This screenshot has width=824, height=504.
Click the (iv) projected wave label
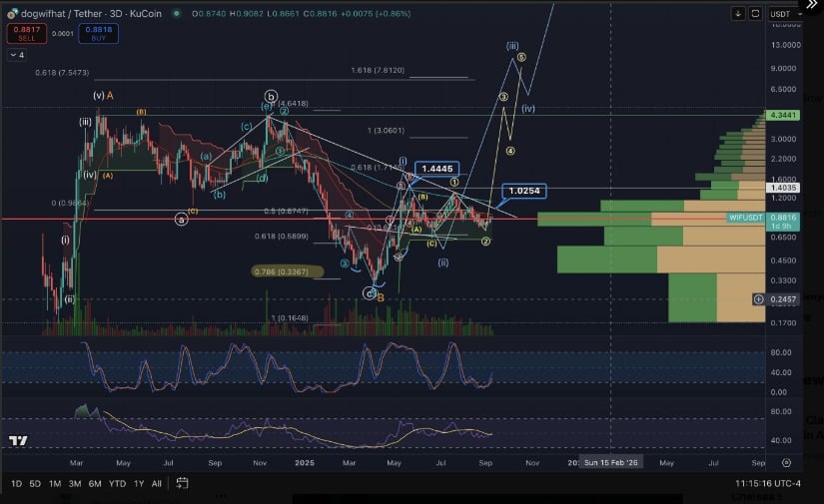(x=528, y=109)
